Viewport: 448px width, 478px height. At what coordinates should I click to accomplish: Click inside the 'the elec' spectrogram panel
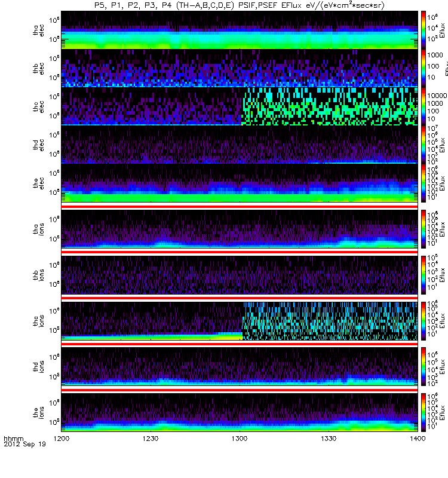tap(240, 183)
